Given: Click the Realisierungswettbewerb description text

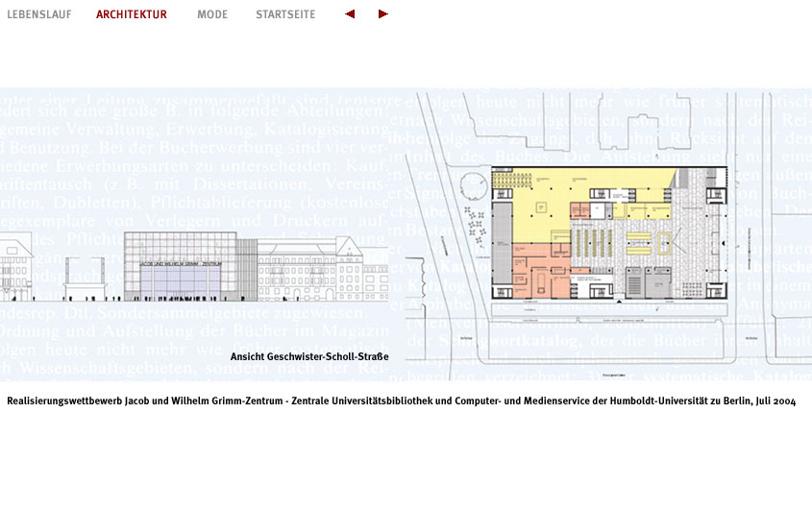Looking at the screenshot, I should [401, 401].
